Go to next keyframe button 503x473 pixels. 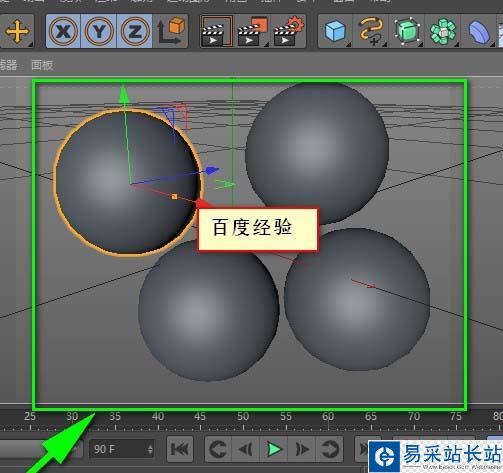click(x=329, y=449)
